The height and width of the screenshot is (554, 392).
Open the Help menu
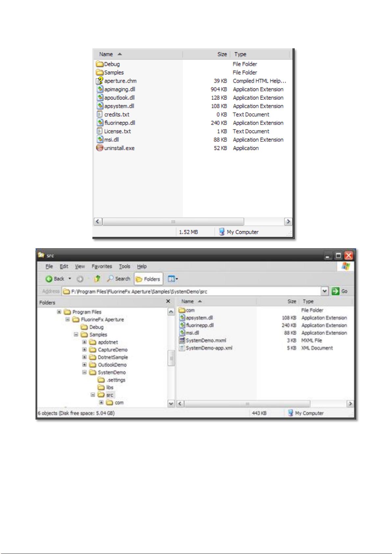click(142, 266)
